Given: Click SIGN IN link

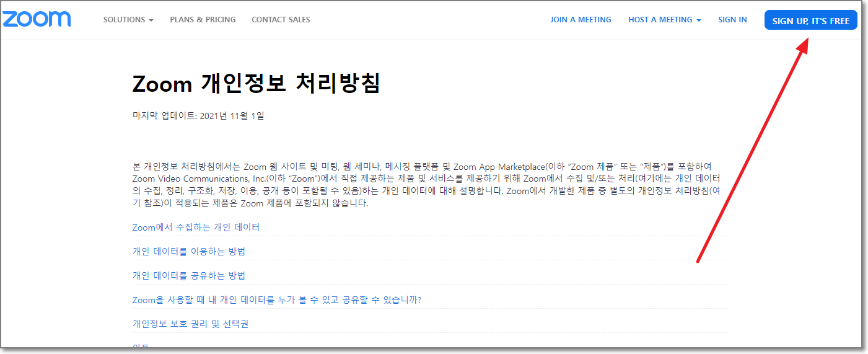Looking at the screenshot, I should point(732,20).
